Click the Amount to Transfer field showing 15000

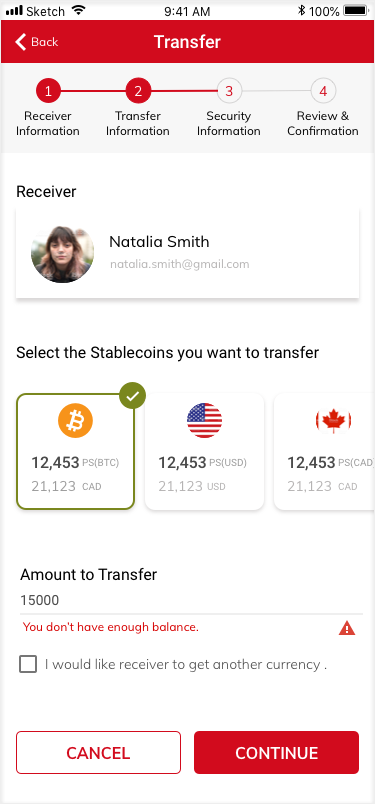[191, 600]
